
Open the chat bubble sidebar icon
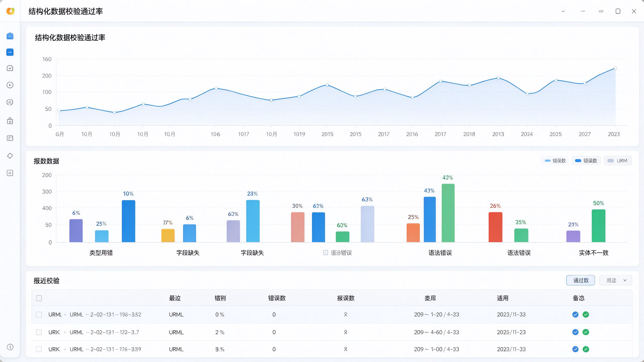10,103
